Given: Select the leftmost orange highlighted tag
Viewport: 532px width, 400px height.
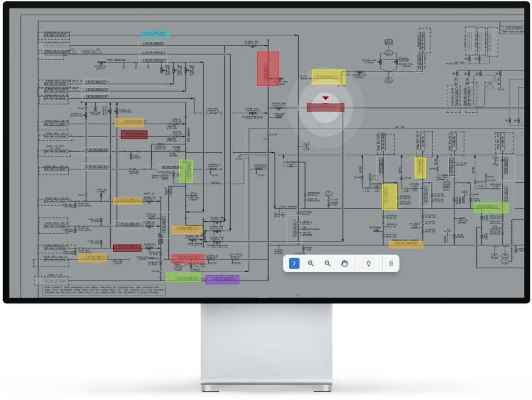Looking at the screenshot, I should (x=92, y=257).
